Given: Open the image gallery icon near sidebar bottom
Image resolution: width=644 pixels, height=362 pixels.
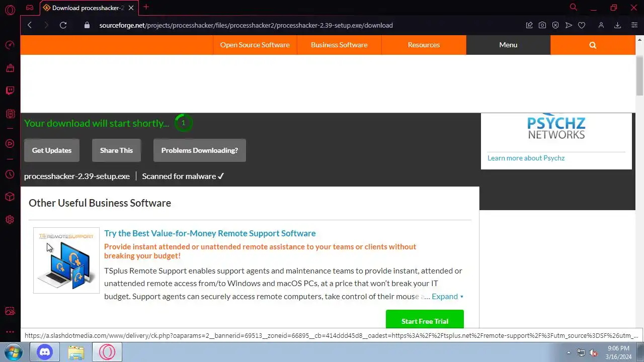Looking at the screenshot, I should [x=10, y=311].
